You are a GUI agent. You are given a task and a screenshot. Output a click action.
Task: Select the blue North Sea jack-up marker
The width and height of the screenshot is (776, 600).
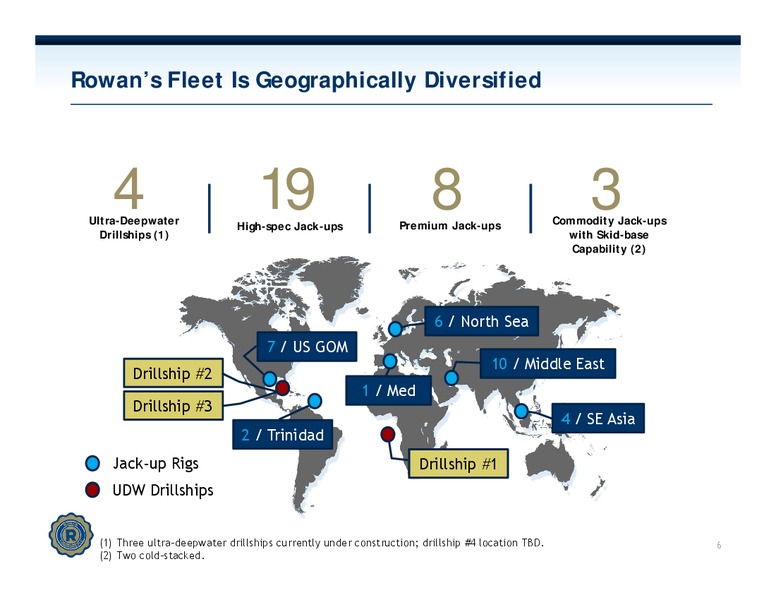point(395,329)
